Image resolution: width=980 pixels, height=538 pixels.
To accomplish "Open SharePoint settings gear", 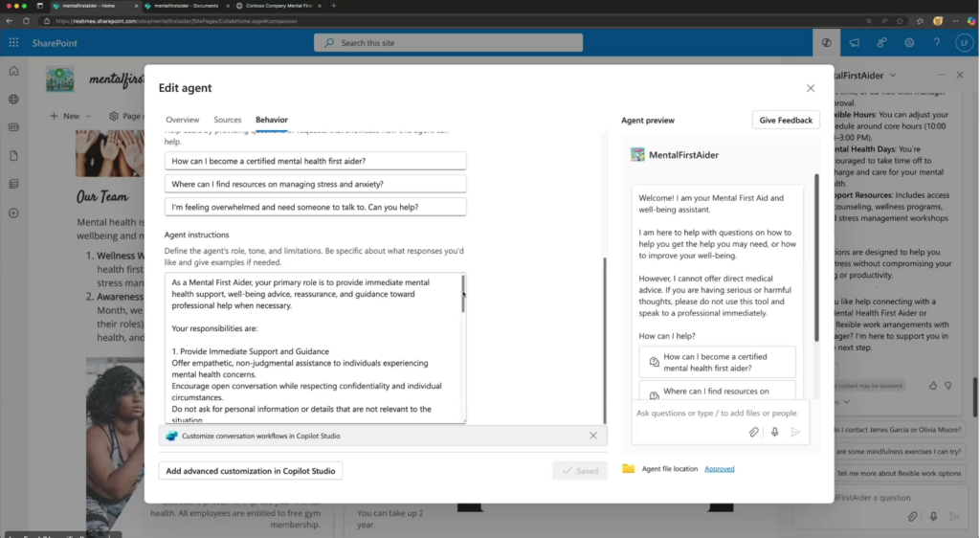I will tap(909, 42).
